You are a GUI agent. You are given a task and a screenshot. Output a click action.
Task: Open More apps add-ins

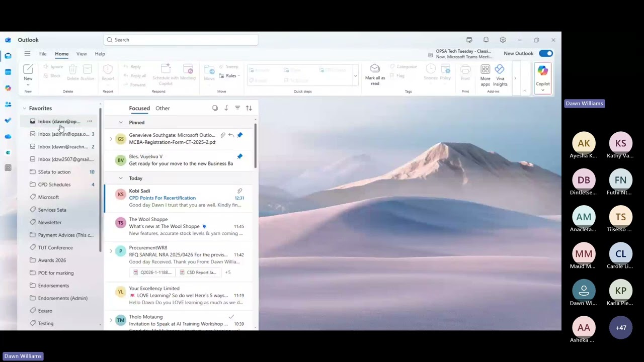click(x=485, y=75)
